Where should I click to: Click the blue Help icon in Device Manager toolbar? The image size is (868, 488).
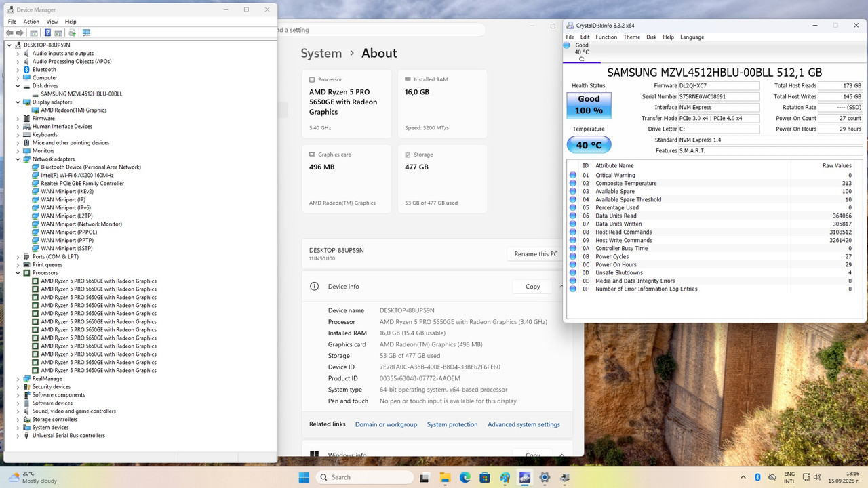tap(47, 33)
